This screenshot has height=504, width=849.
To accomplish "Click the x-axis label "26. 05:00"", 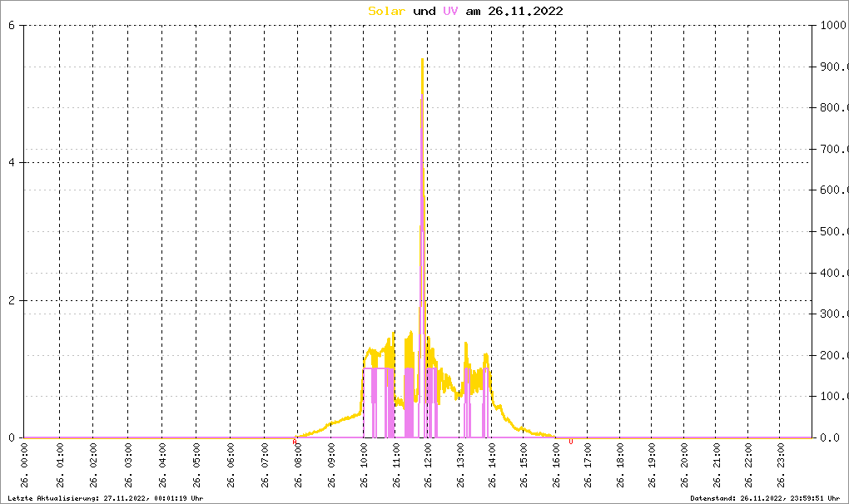I will coord(196,466).
